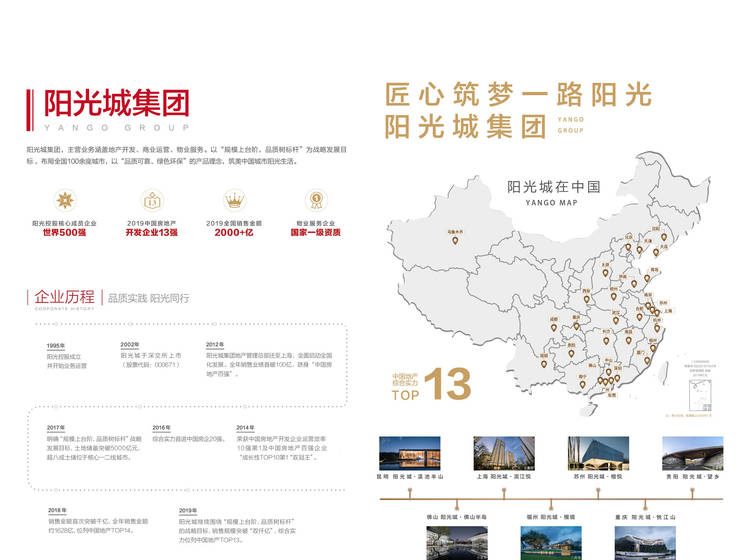Click the timeline marker above the Chongqing label

[645, 504]
